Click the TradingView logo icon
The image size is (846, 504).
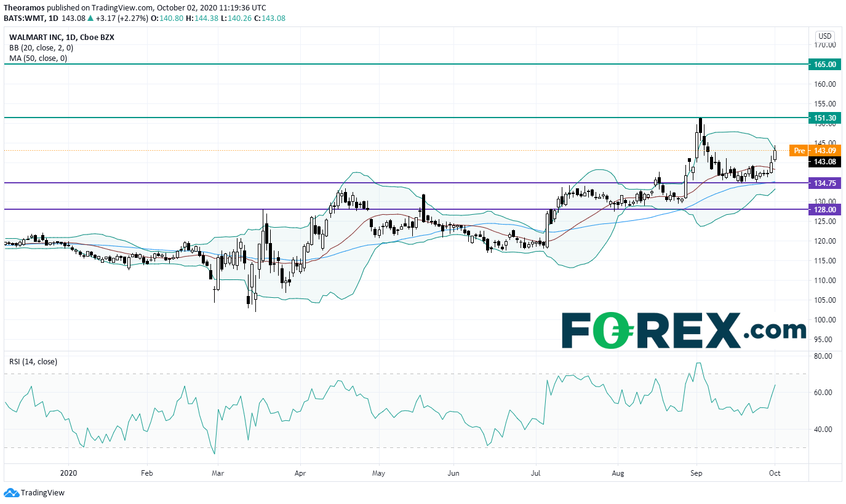(x=11, y=493)
